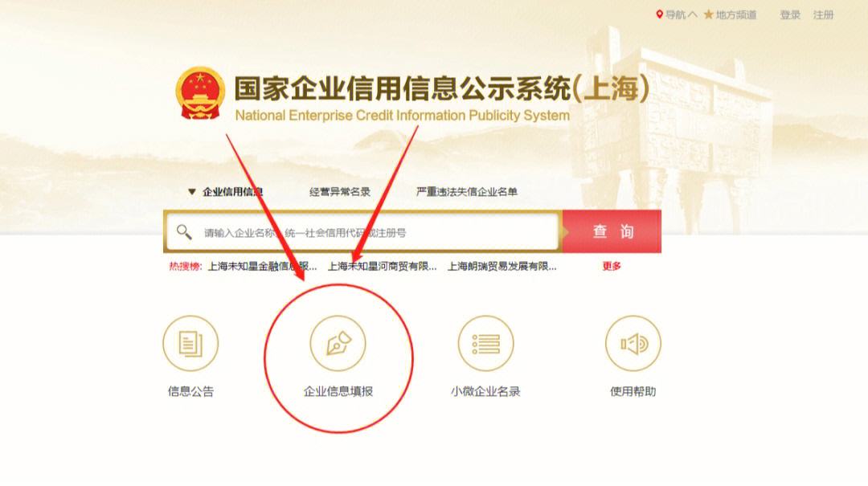This screenshot has width=868, height=486.
Task: Switch to the 经营异常名录 tab
Action: 339,191
